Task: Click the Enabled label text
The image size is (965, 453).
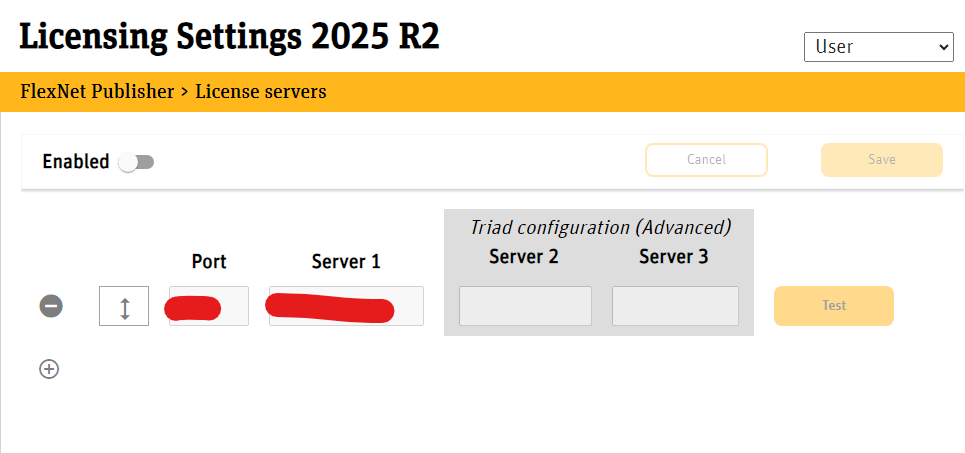Action: point(76,162)
